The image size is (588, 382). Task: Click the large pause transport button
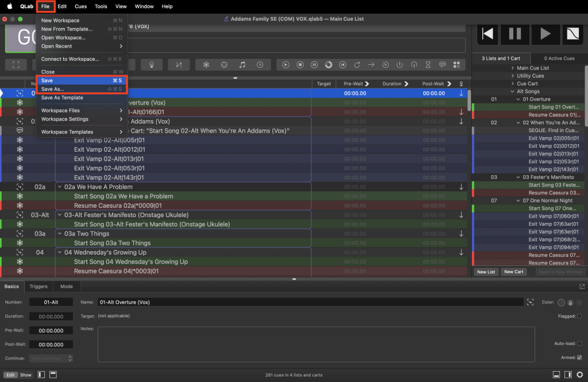point(515,34)
